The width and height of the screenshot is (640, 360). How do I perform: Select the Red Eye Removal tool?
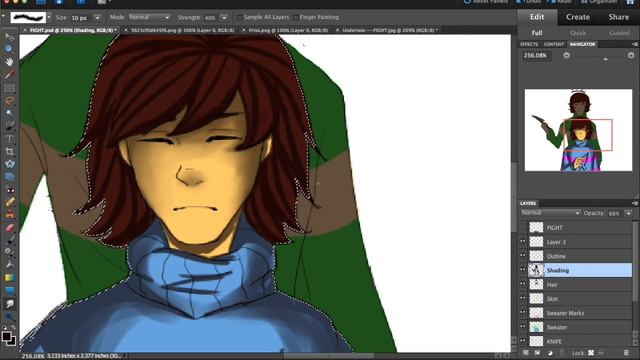[9, 189]
